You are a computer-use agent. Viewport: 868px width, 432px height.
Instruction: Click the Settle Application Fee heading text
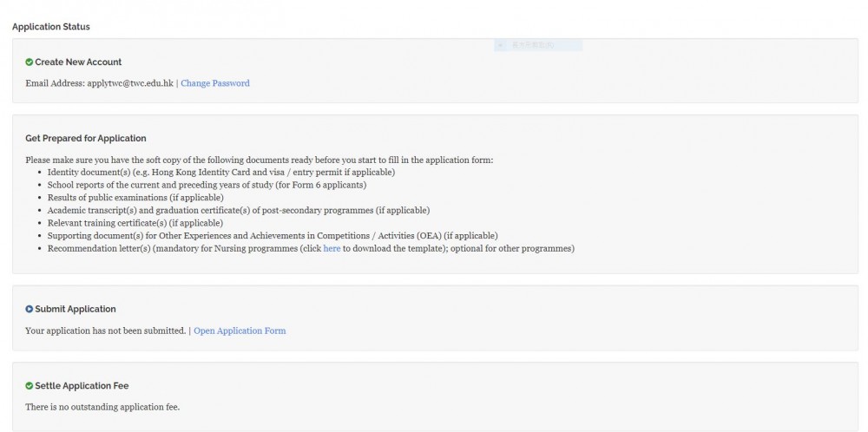(x=82, y=385)
